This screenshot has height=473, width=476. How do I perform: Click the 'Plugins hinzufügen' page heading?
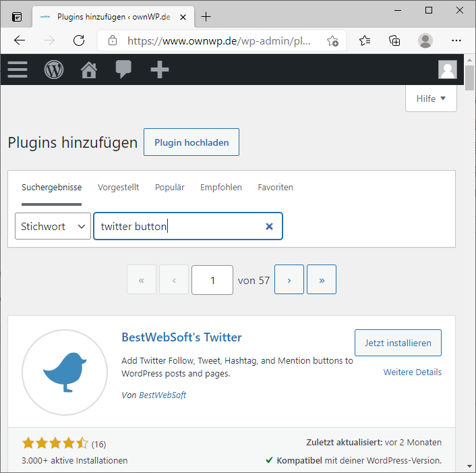[x=73, y=142]
